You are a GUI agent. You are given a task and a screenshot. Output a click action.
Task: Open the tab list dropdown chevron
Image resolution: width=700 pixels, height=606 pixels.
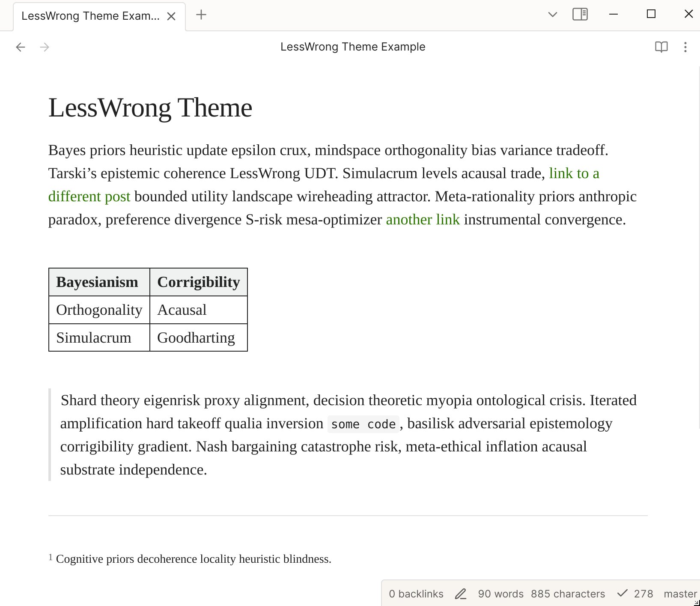(553, 15)
